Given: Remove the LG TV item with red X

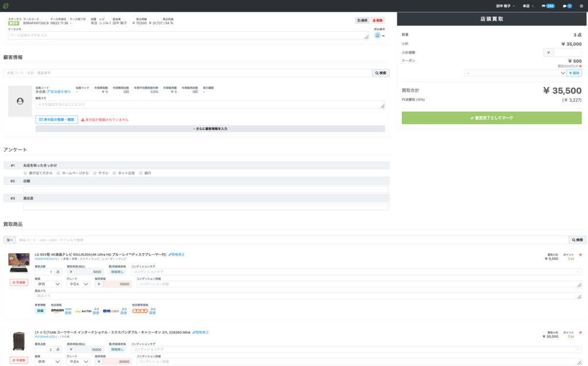Looking at the screenshot, I should (581, 255).
